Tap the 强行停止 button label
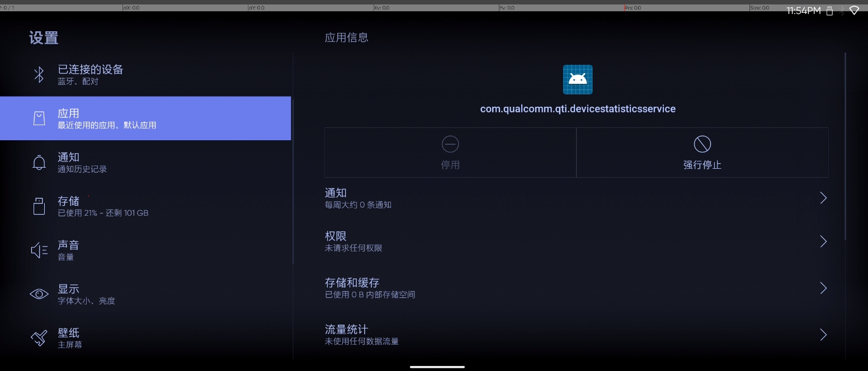 click(x=702, y=165)
